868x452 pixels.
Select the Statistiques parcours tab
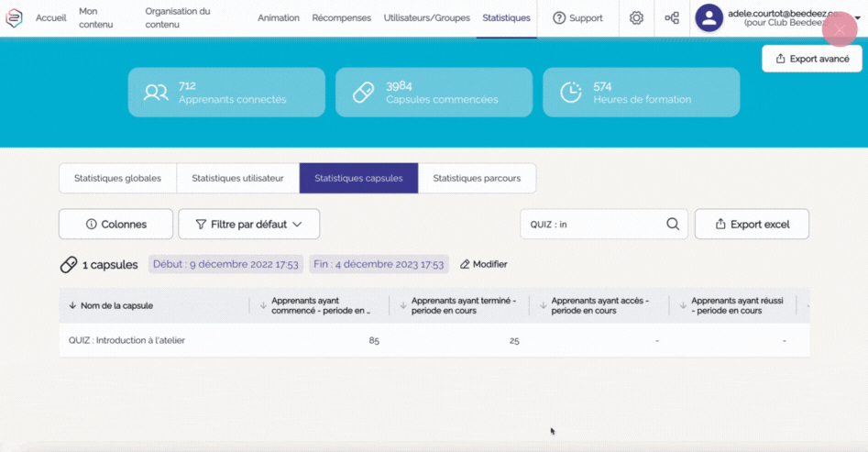pos(477,178)
